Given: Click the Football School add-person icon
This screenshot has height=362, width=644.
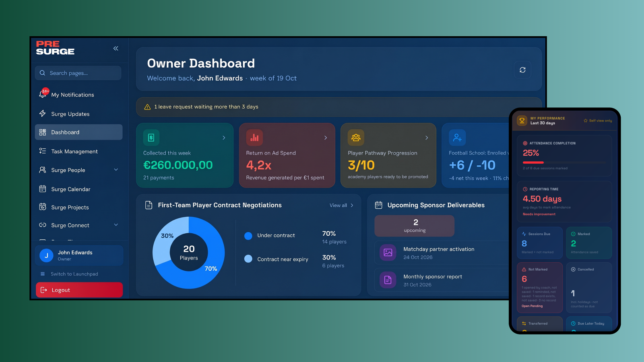Looking at the screenshot, I should 457,138.
